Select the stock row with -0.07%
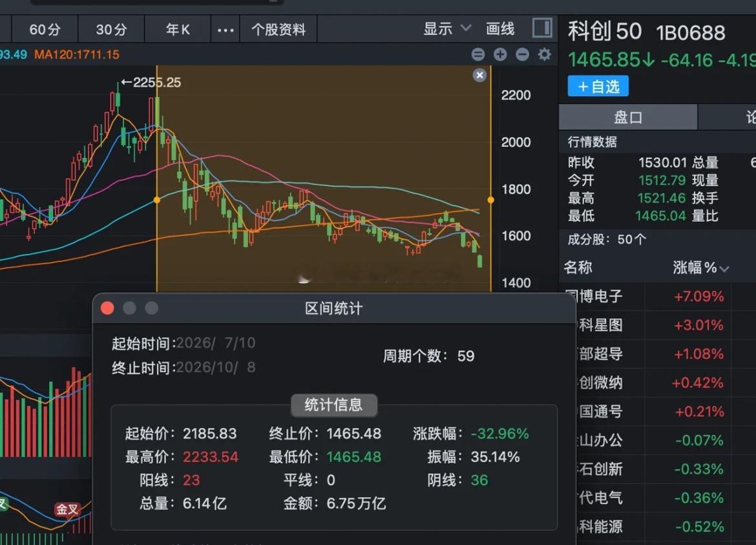The height and width of the screenshot is (545, 756). [666, 440]
